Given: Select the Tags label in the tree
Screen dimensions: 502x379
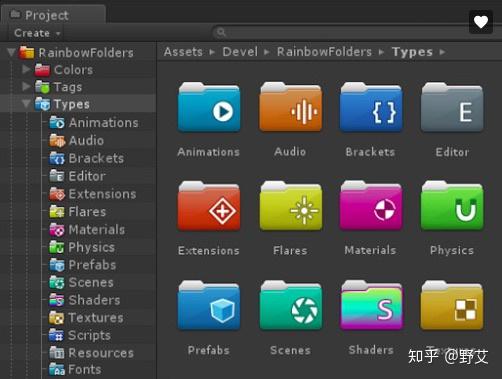Looking at the screenshot, I should coord(68,87).
